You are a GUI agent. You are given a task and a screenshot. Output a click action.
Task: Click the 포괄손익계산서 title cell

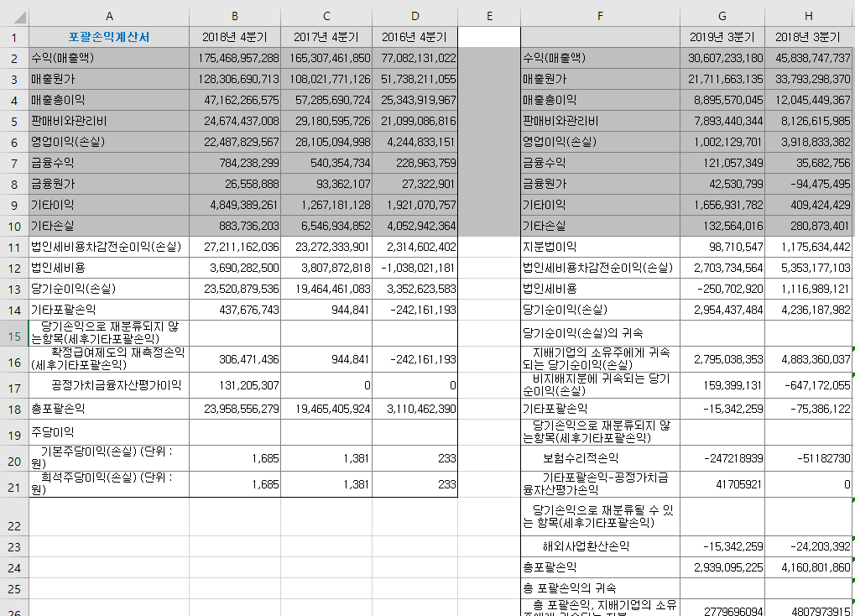(109, 37)
